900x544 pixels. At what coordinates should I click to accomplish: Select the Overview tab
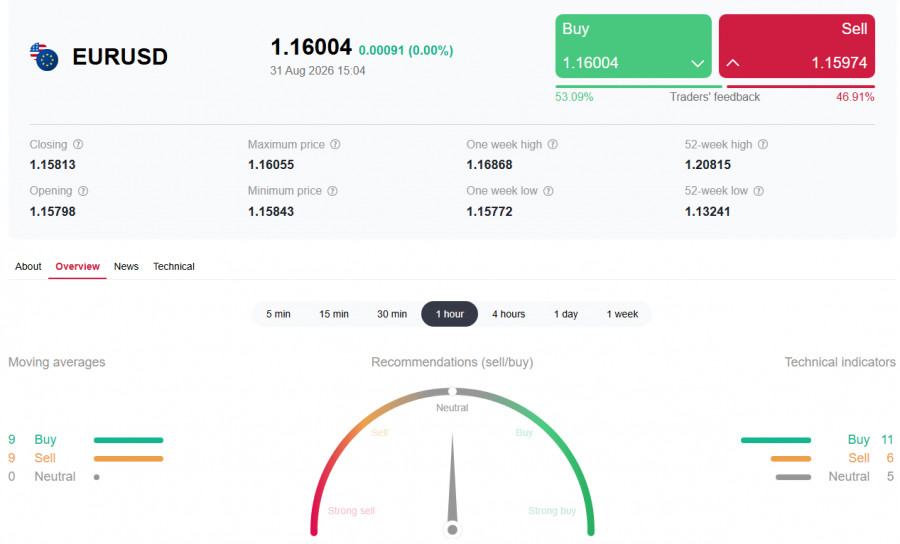pos(77,266)
